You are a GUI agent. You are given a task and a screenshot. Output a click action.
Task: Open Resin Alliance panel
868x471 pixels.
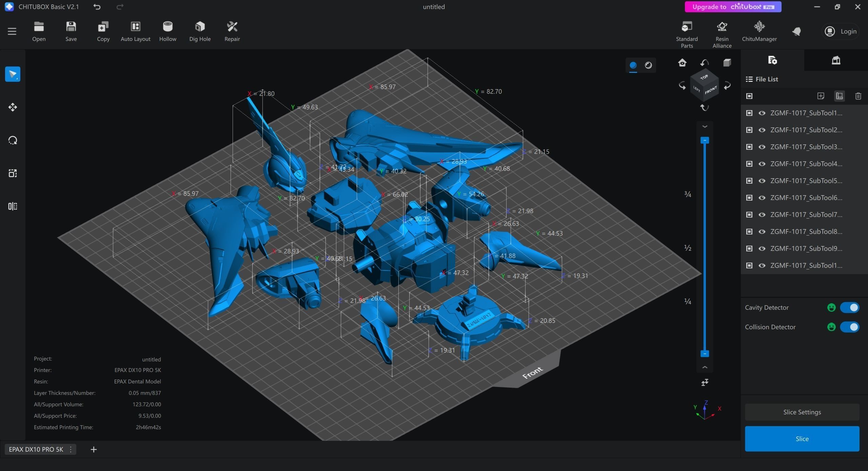click(722, 35)
